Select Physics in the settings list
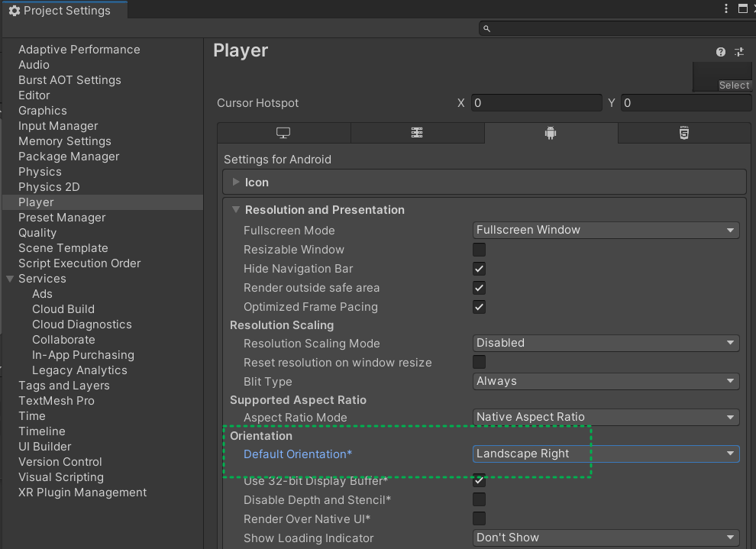This screenshot has height=549, width=756. pyautogui.click(x=40, y=172)
